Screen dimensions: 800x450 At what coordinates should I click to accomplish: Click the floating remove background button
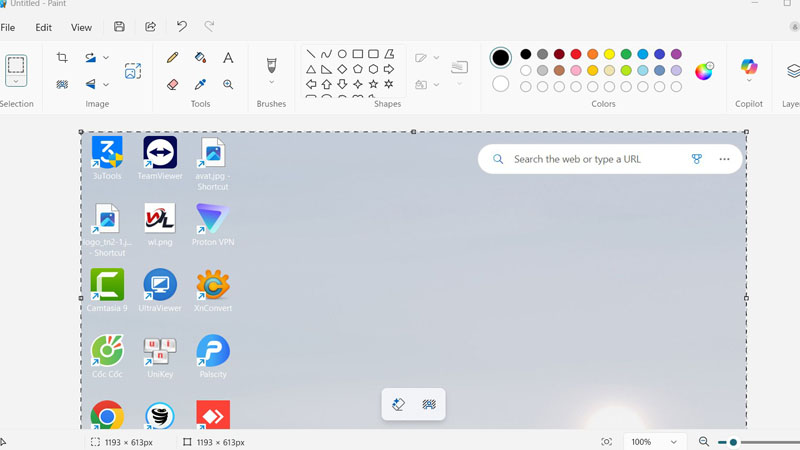click(429, 405)
